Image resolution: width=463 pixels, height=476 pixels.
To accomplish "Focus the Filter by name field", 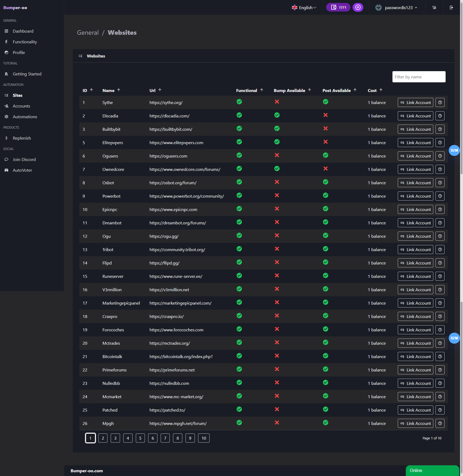I will tap(419, 77).
